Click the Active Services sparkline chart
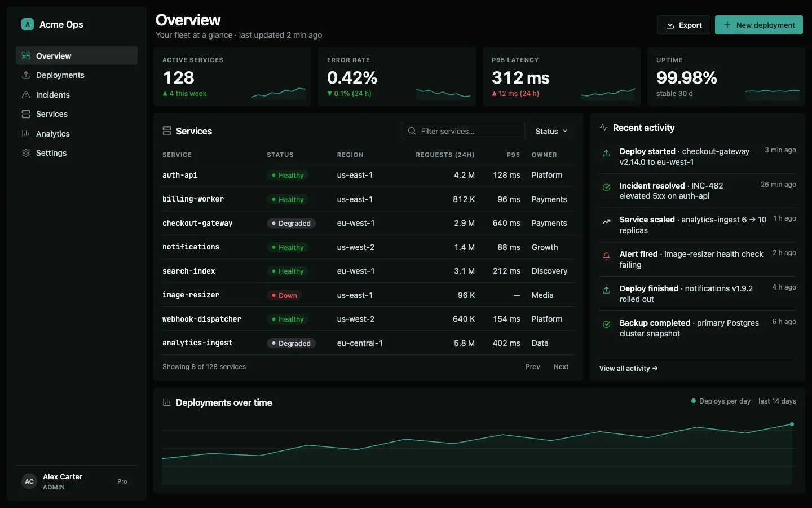Screen dimensions: 812x508 [279, 93]
